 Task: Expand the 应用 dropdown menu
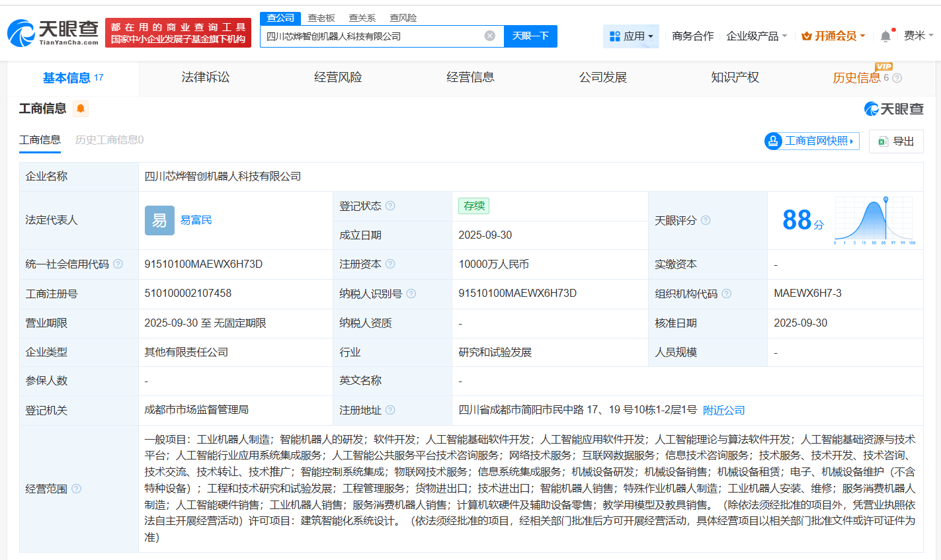coord(631,36)
